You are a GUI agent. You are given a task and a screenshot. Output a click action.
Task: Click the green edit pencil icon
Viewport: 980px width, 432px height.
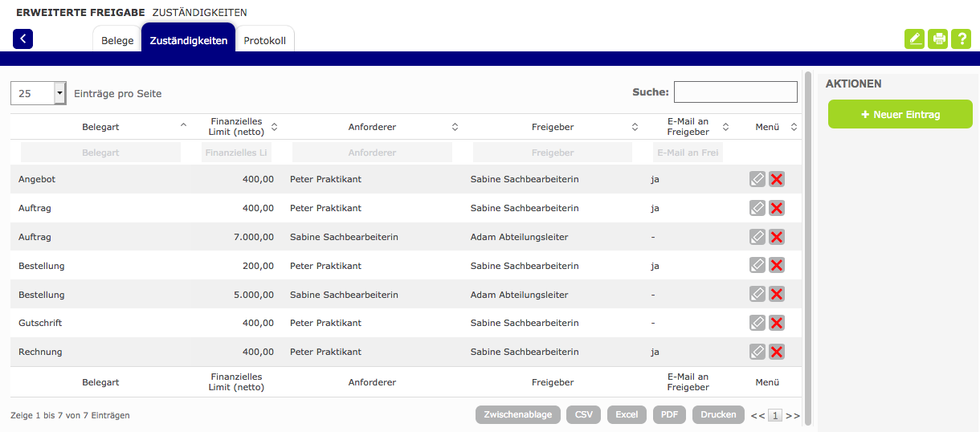914,39
